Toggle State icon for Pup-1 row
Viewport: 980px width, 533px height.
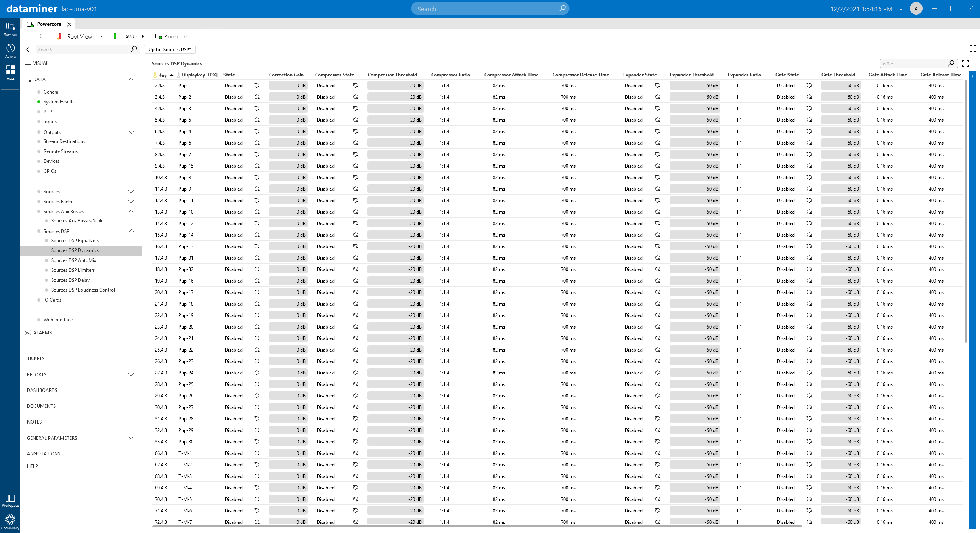[x=257, y=85]
